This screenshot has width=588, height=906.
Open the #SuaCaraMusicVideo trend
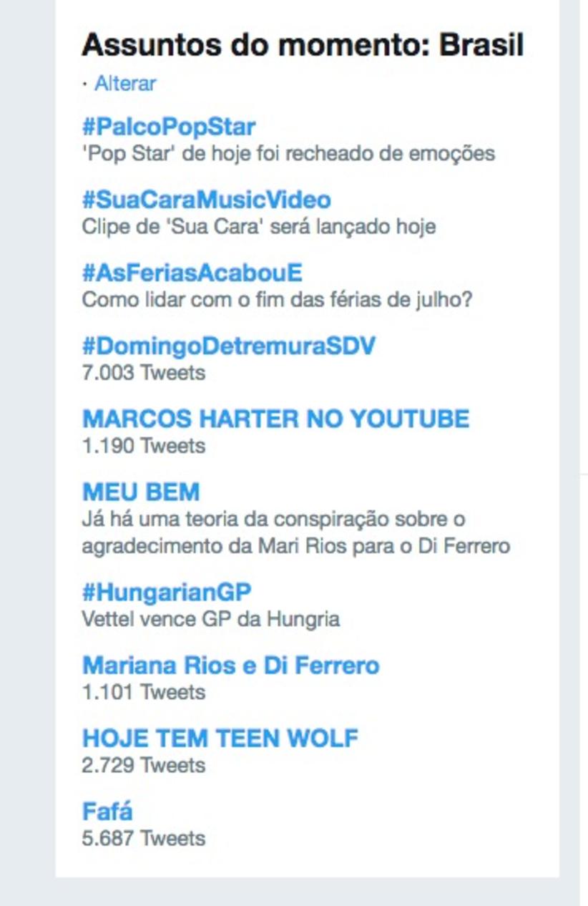tap(206, 200)
